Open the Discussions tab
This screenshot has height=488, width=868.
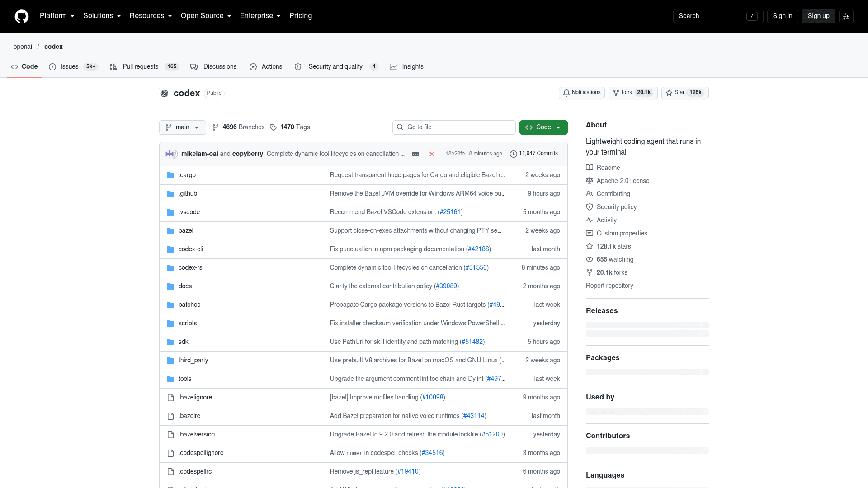[213, 67]
